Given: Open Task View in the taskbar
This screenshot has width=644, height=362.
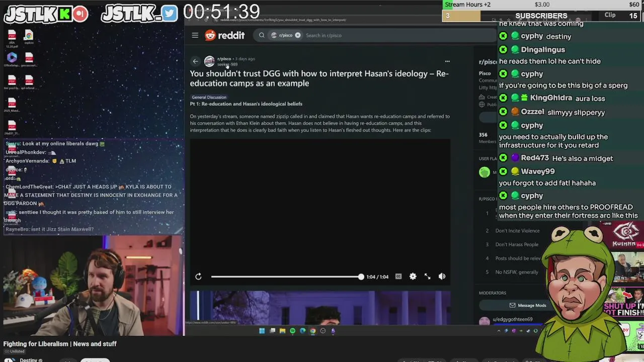Looking at the screenshot, I should [272, 331].
